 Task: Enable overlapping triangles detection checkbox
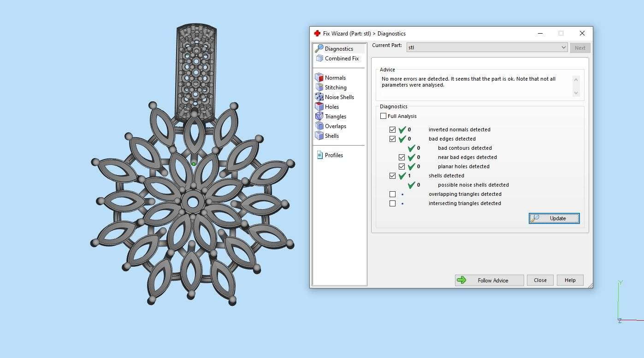click(392, 194)
